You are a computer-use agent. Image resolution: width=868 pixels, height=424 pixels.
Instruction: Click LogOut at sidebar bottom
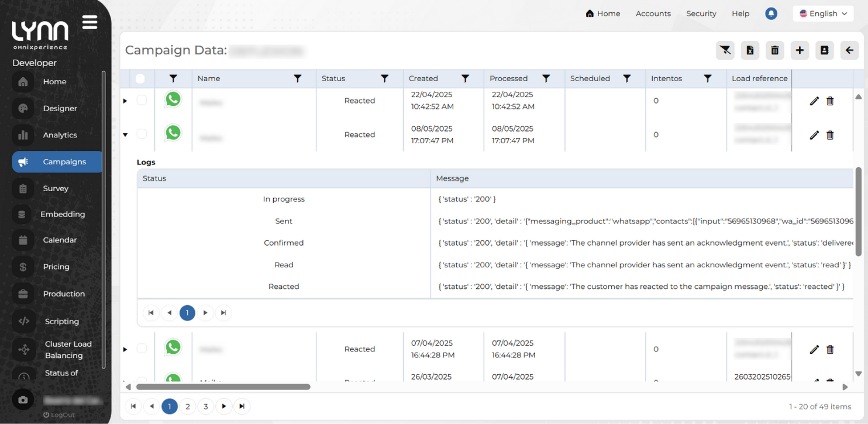pos(59,415)
